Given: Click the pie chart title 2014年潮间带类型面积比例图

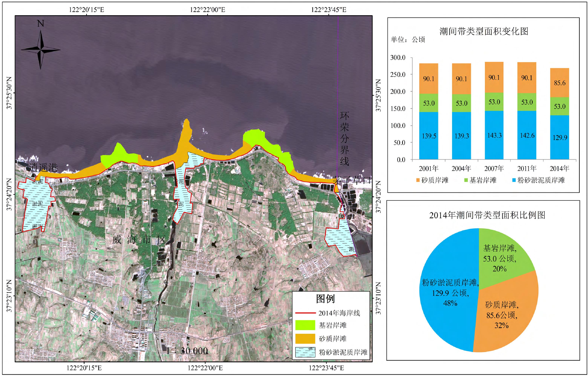Looking at the screenshot, I should tap(487, 215).
